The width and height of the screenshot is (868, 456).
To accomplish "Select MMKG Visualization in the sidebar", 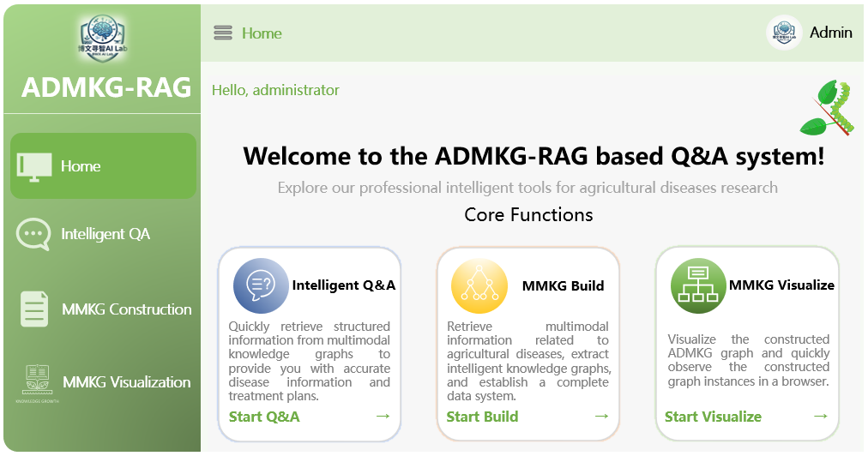I will click(x=126, y=382).
